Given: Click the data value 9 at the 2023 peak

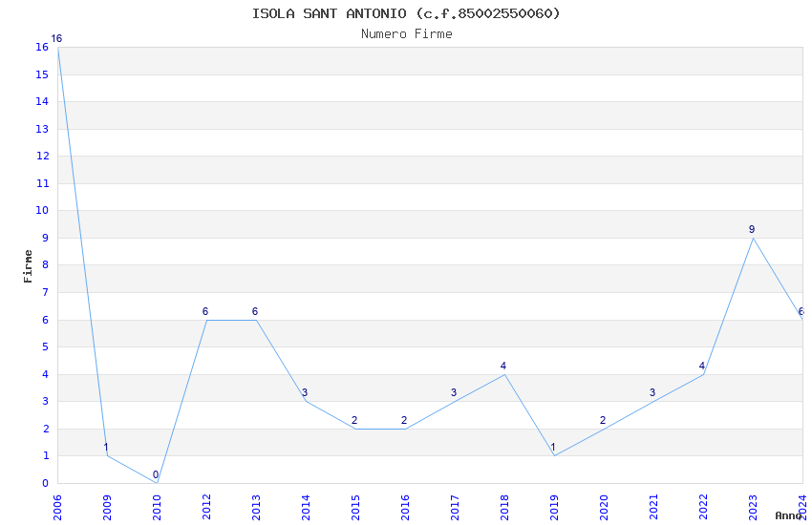Looking at the screenshot, I should click(x=752, y=229).
